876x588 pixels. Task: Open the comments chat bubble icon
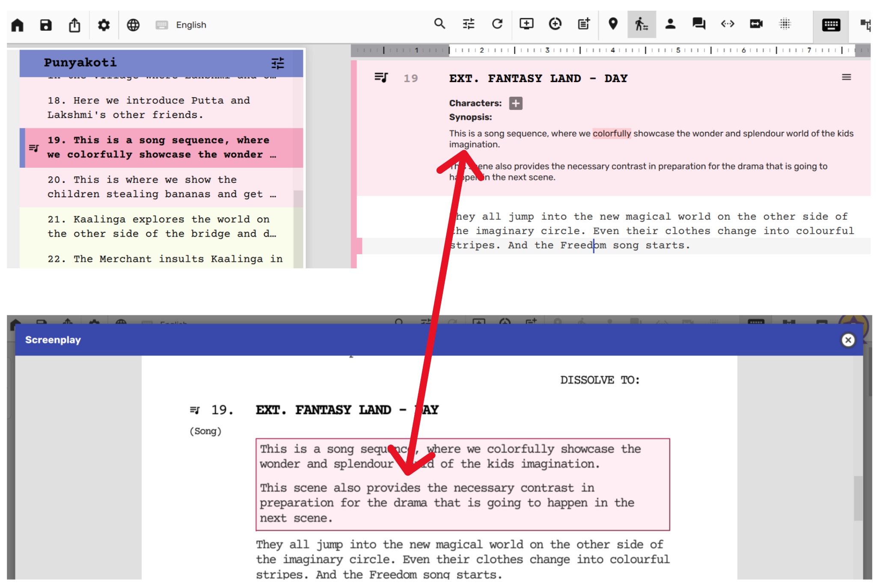click(698, 24)
